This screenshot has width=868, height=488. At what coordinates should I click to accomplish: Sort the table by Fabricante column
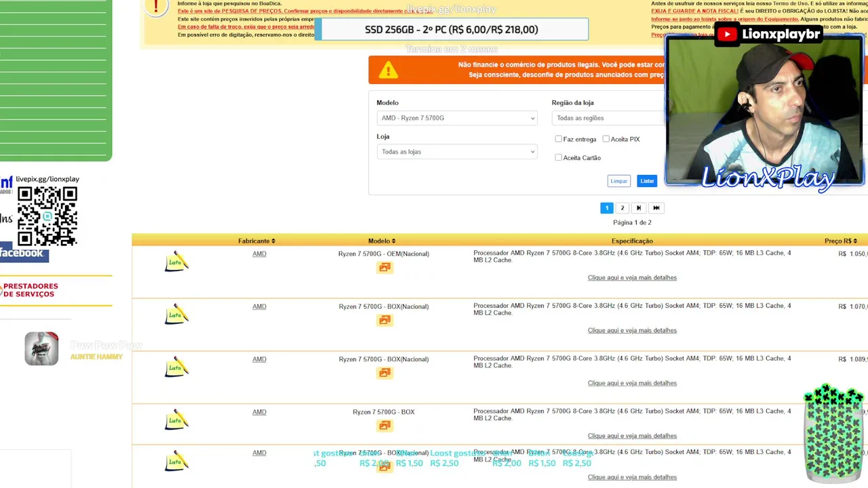[x=256, y=241]
